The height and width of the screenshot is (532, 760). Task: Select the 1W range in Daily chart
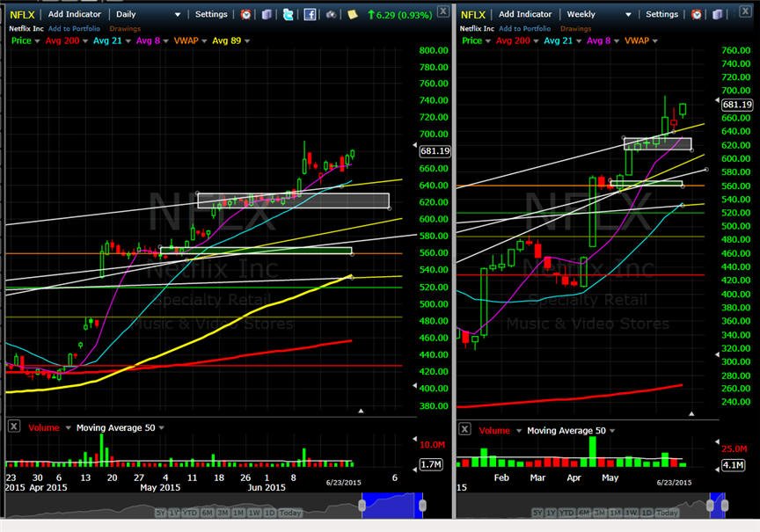click(x=254, y=513)
